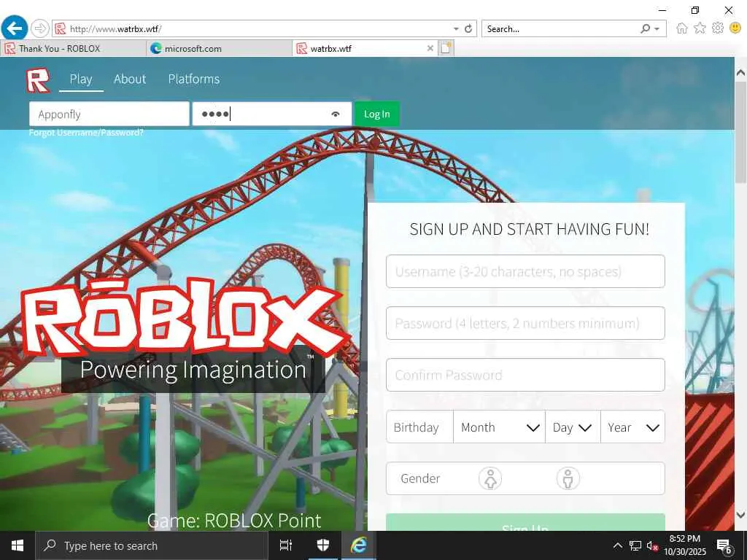Select the female gender icon
The height and width of the screenshot is (560, 747).
pos(490,478)
